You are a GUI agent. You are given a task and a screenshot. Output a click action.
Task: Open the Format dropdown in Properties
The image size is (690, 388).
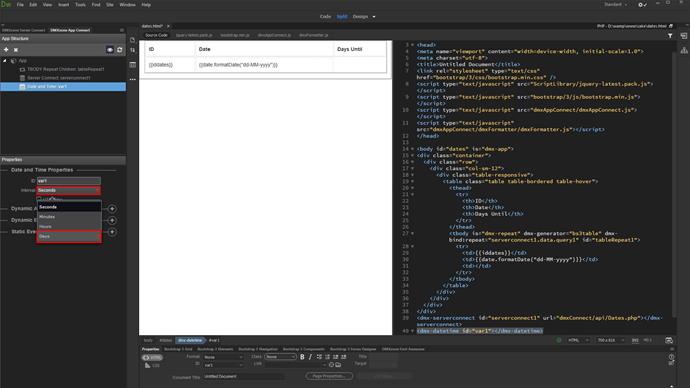pyautogui.click(x=224, y=357)
